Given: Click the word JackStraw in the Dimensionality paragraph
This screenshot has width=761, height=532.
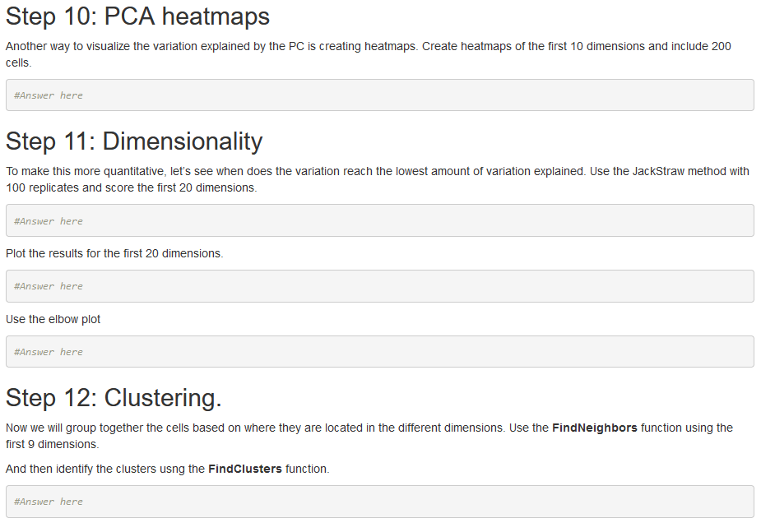Looking at the screenshot, I should (658, 172).
